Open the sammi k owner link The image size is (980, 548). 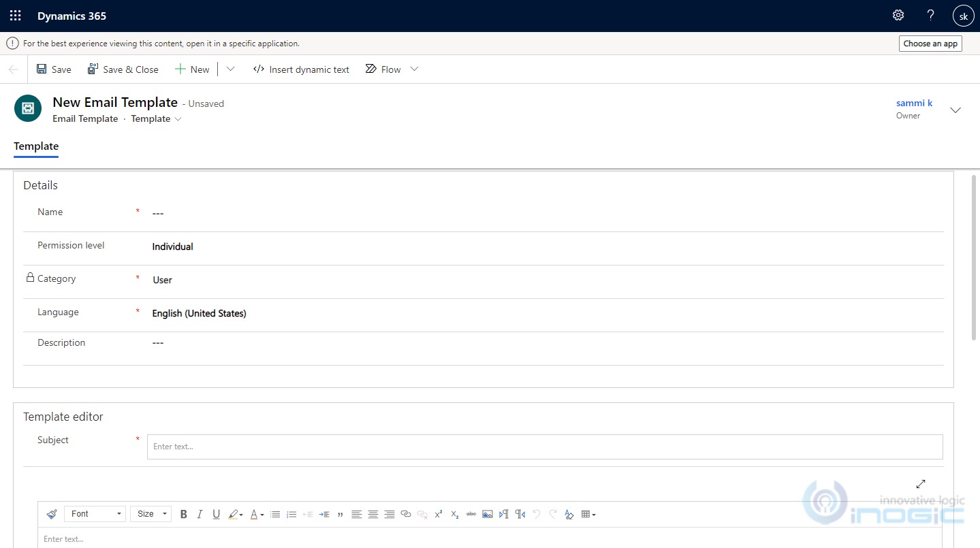(x=914, y=103)
